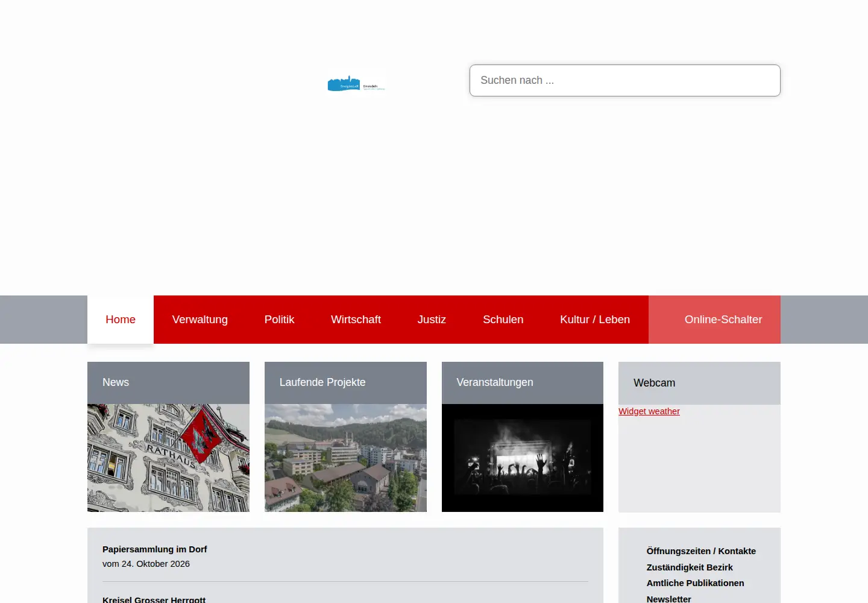The height and width of the screenshot is (603, 868).
Task: Open the 'Papiersammlung im Dorf' news item
Action: (x=155, y=549)
